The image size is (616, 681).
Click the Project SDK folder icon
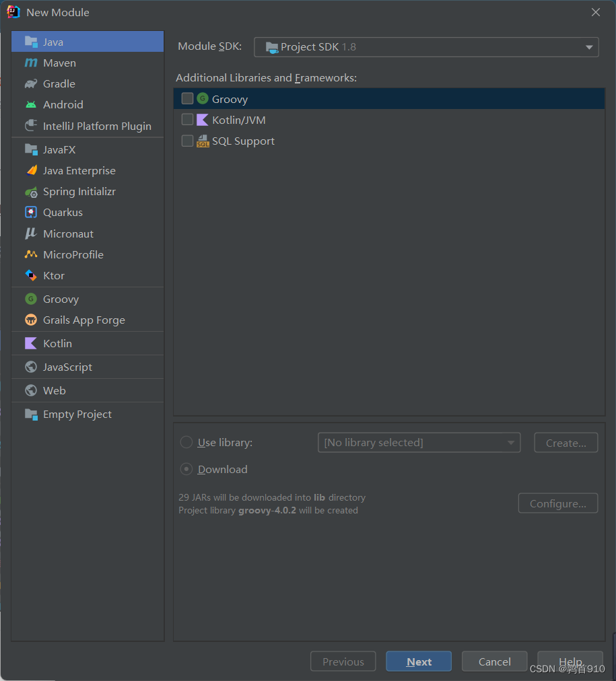[272, 47]
